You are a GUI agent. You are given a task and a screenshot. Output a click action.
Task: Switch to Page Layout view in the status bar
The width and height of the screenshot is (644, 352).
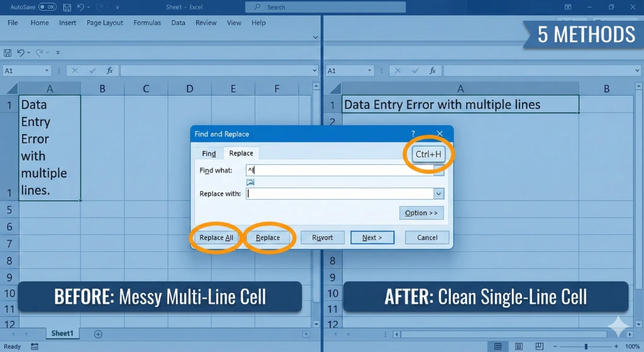pyautogui.click(x=519, y=347)
